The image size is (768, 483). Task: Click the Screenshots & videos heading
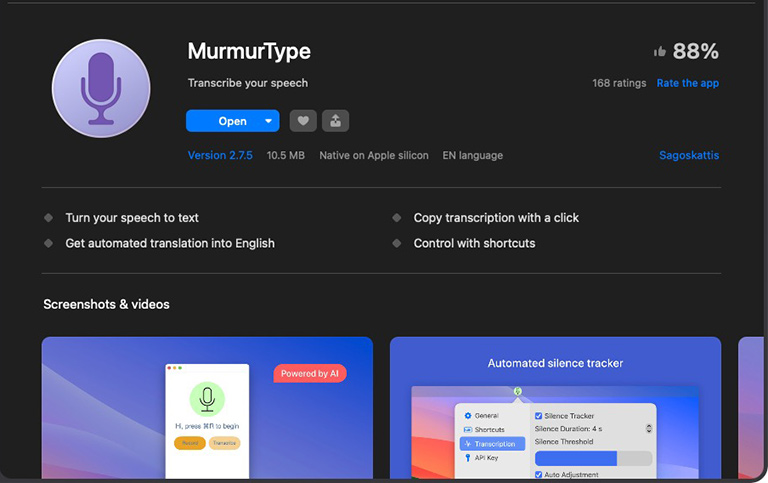pyautogui.click(x=106, y=304)
